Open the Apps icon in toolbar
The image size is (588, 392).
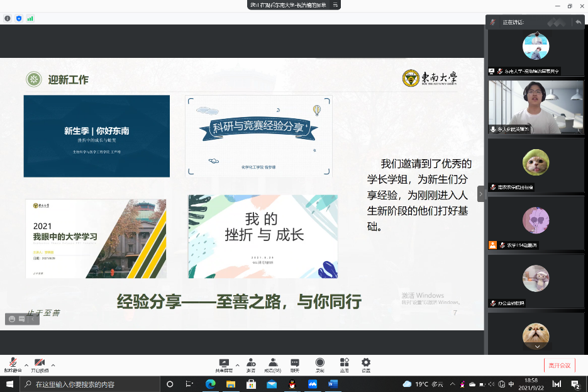(x=344, y=363)
